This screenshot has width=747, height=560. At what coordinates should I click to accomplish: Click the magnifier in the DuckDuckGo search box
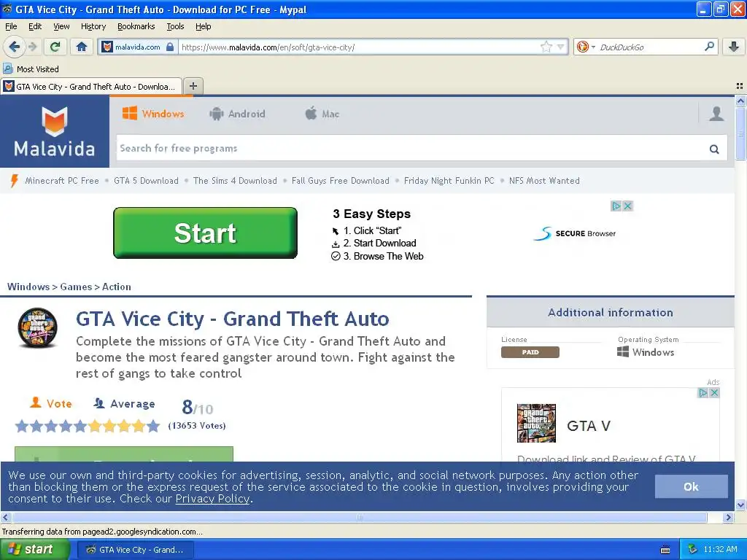click(x=709, y=47)
